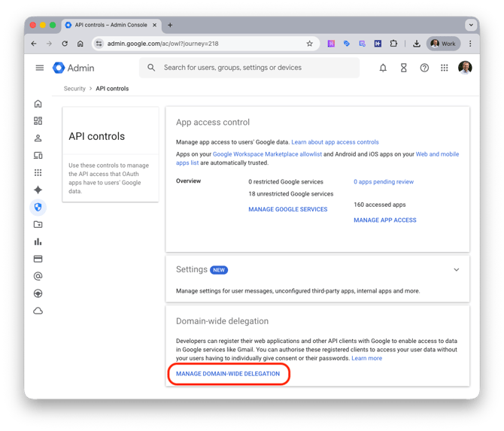The image size is (504, 431).
Task: Open Reporting bar chart sidebar icon
Action: (x=38, y=241)
